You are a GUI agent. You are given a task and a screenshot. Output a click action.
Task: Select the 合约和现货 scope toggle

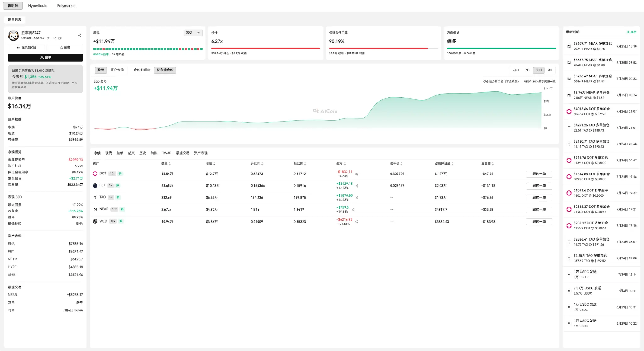click(x=142, y=70)
